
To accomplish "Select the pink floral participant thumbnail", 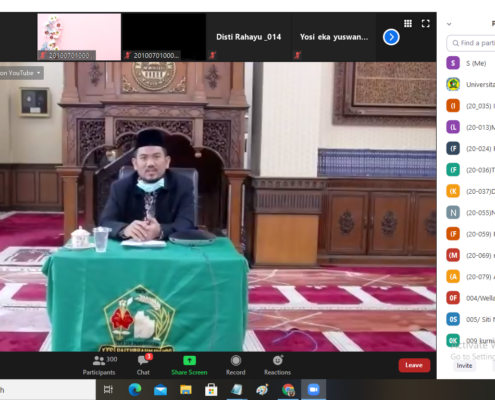I will [x=79, y=37].
